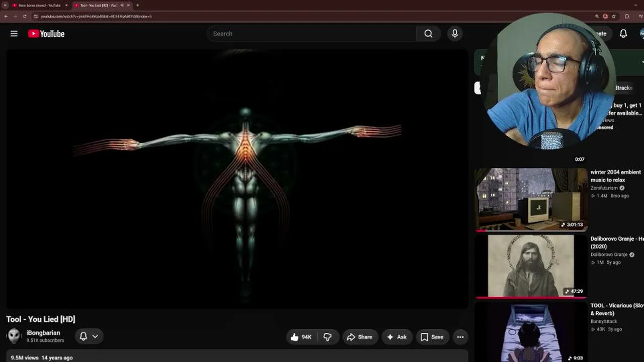Click the browser address bar URL
The width and height of the screenshot is (644, 362).
click(x=96, y=16)
